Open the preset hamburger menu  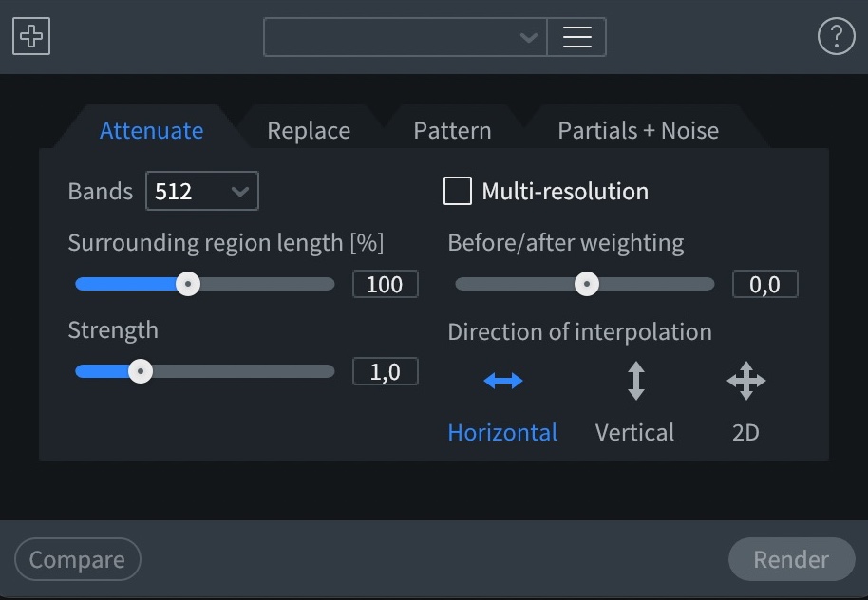(x=576, y=37)
